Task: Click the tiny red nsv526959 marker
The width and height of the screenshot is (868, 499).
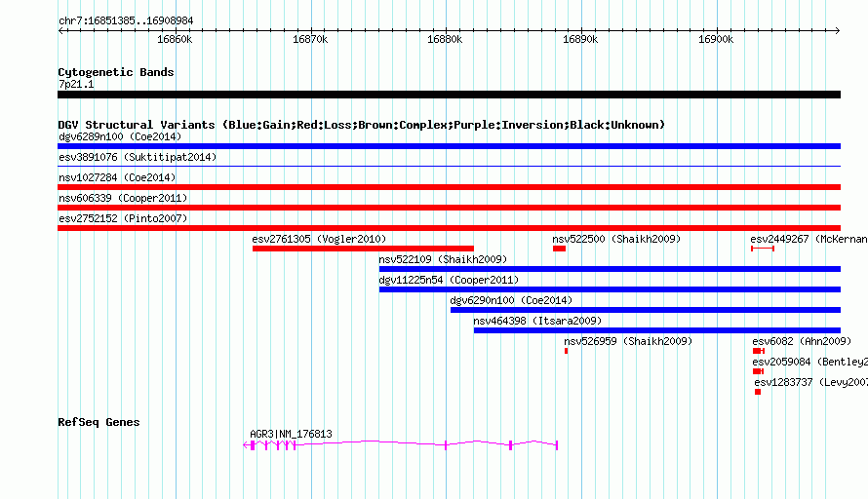Action: 566,351
